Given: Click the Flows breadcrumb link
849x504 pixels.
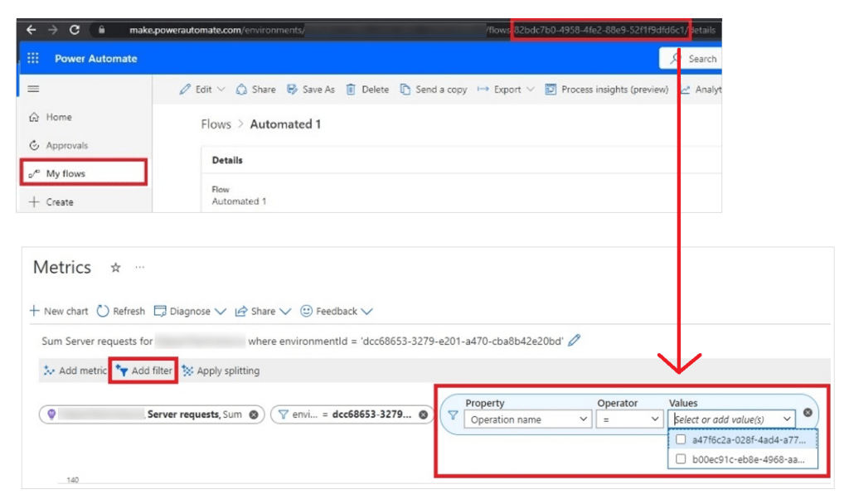Looking at the screenshot, I should (216, 124).
